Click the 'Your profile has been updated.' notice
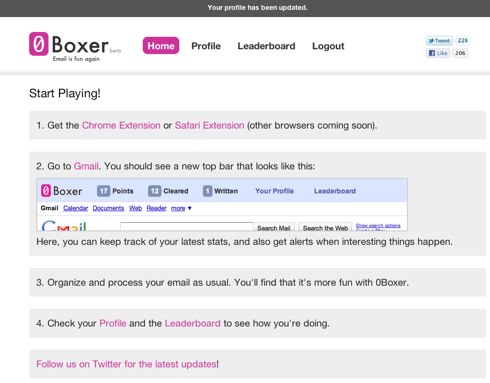Image resolution: width=490 pixels, height=383 pixels. click(257, 7)
